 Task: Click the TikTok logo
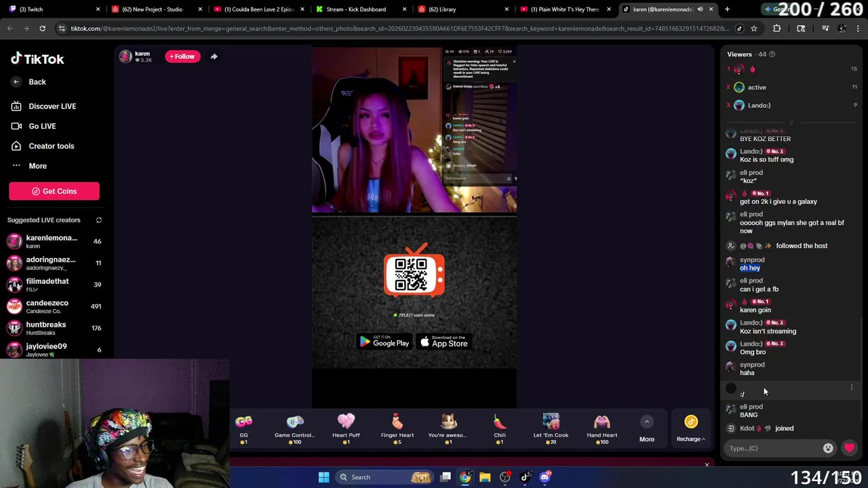tap(37, 59)
